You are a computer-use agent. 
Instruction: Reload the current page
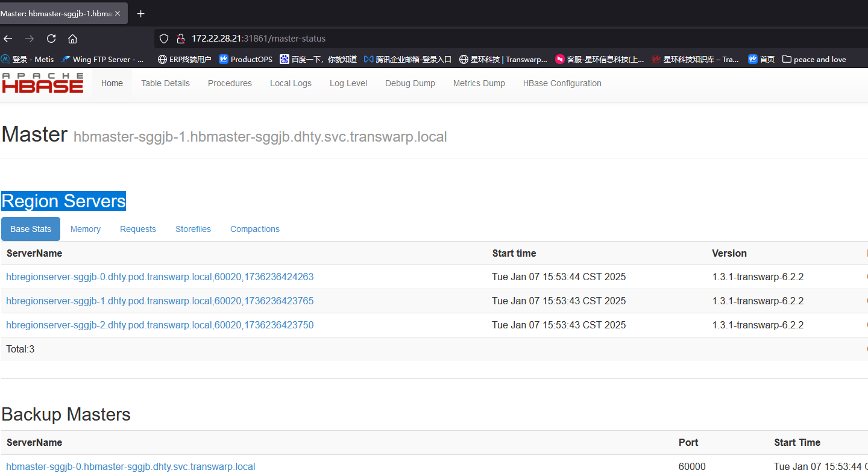coord(51,38)
